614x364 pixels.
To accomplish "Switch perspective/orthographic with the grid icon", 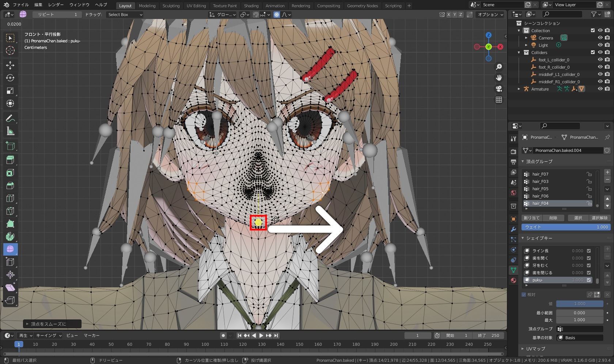I will [499, 100].
